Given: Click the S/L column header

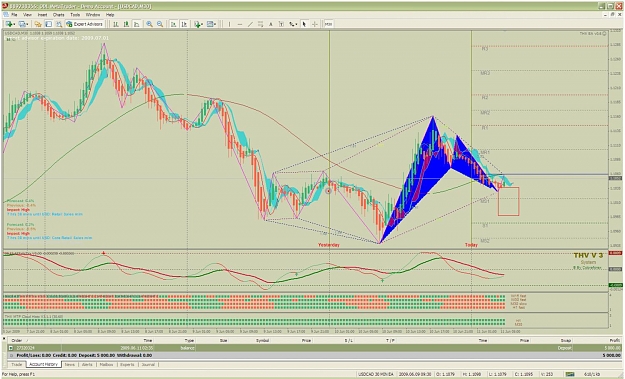Looking at the screenshot, I should [348, 341].
